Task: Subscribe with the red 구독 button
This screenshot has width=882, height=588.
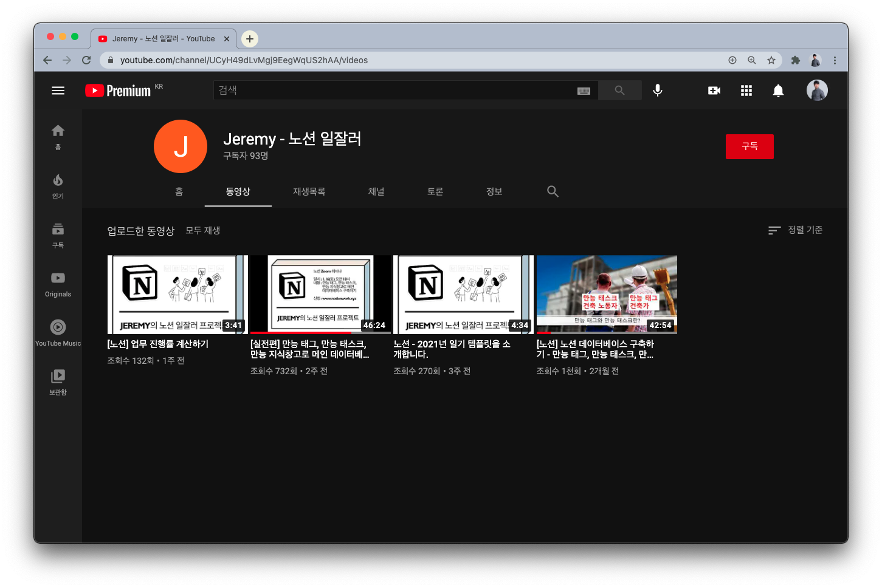Action: [x=749, y=146]
